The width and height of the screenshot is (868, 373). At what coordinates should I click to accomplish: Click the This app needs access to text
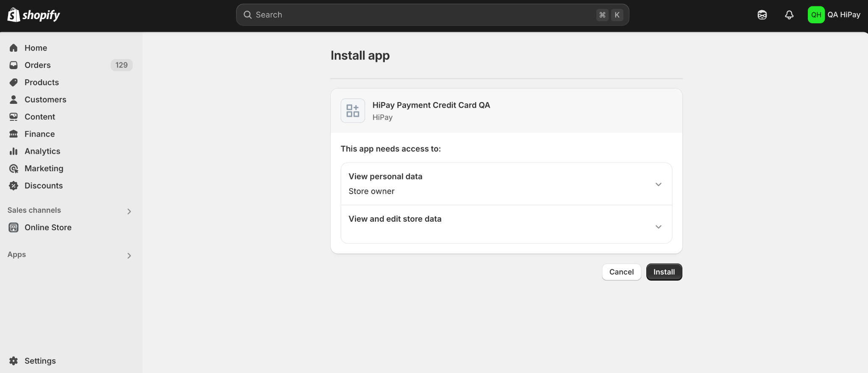[391, 149]
